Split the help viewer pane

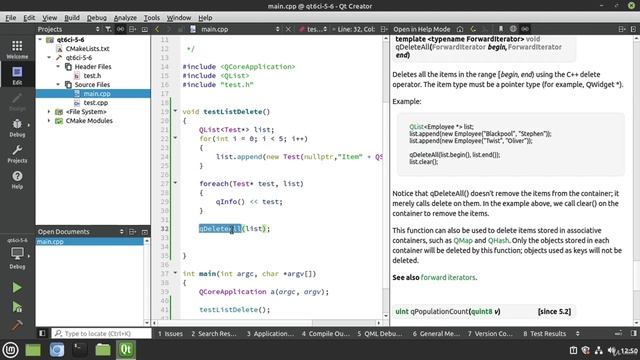[622, 29]
